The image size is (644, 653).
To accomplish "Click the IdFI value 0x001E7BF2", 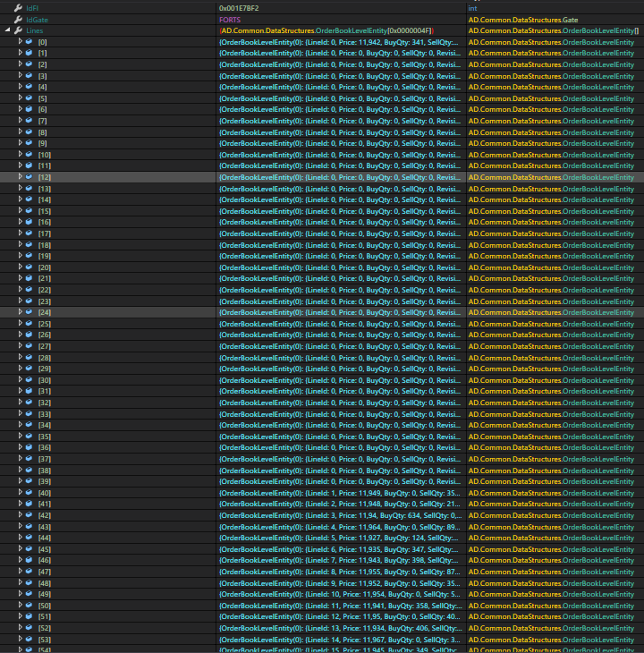I will click(x=239, y=8).
